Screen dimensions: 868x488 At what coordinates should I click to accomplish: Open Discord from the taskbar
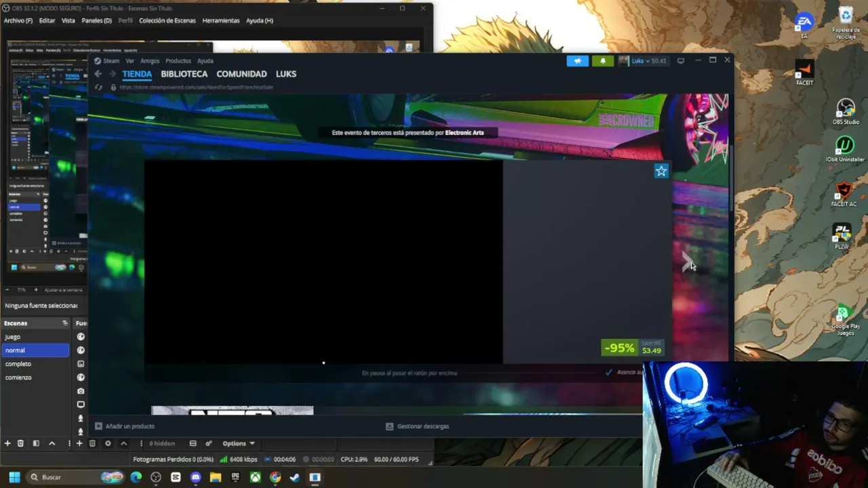(x=196, y=477)
